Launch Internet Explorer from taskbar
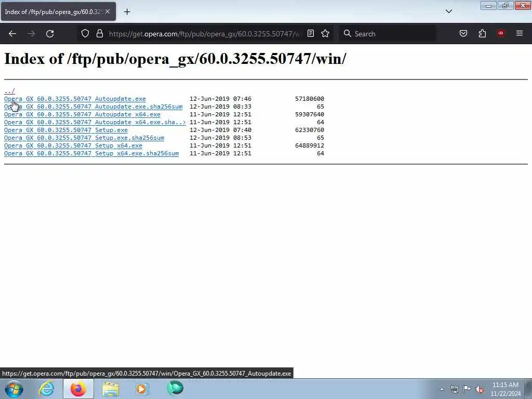 tap(46, 389)
